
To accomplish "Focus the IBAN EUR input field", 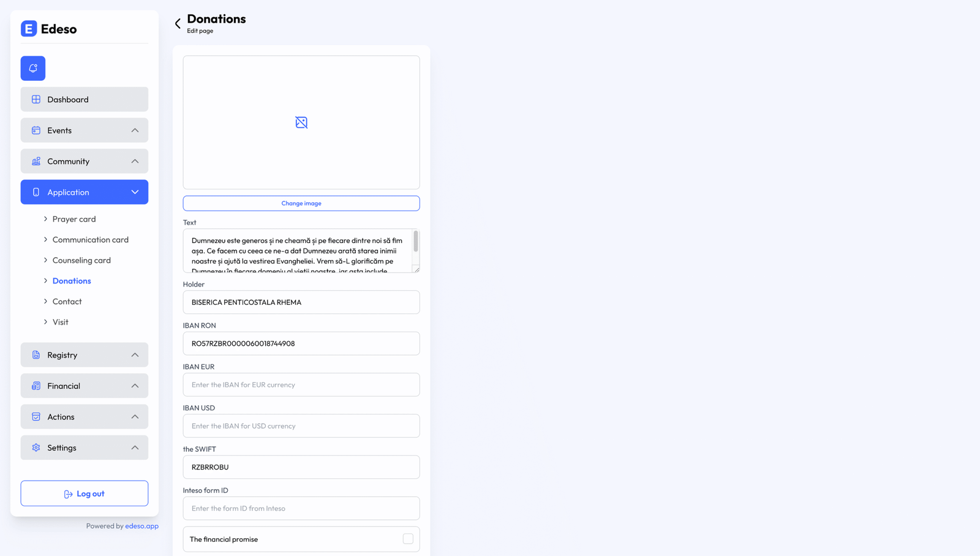I will point(301,385).
